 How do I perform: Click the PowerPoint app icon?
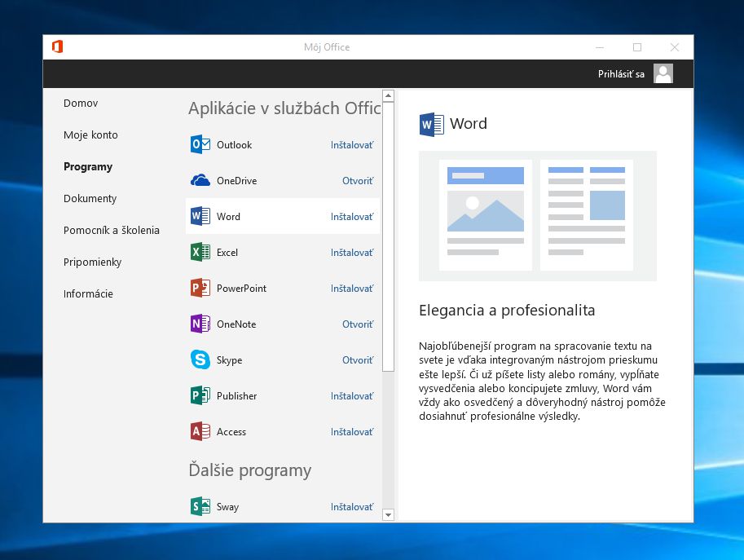coord(200,288)
